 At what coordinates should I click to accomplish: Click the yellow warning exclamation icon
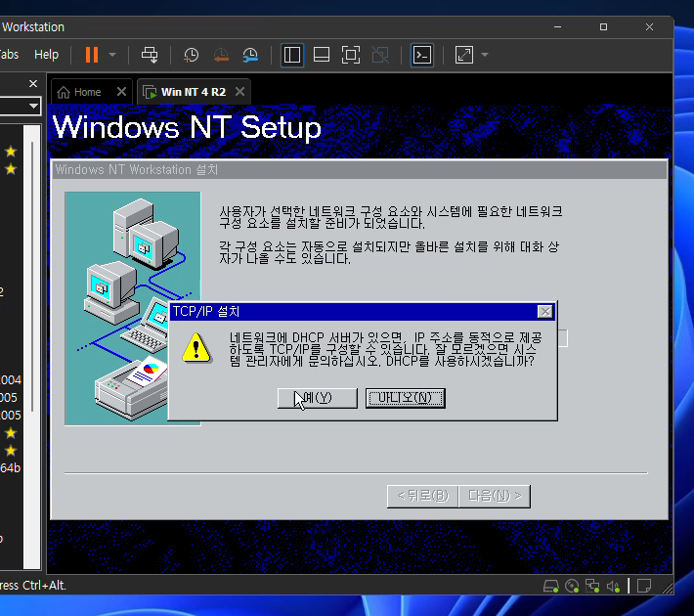point(196,348)
